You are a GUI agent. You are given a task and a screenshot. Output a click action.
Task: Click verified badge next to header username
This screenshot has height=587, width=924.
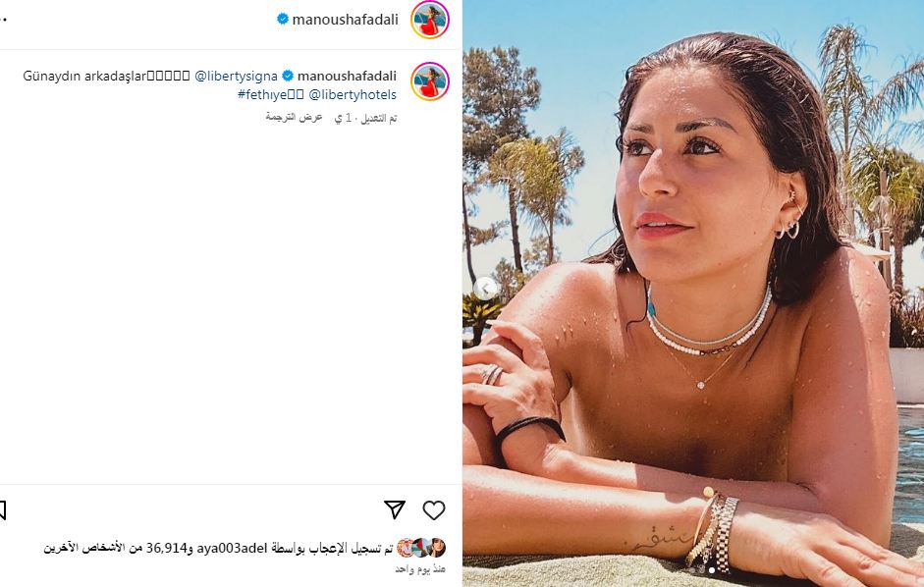[283, 19]
